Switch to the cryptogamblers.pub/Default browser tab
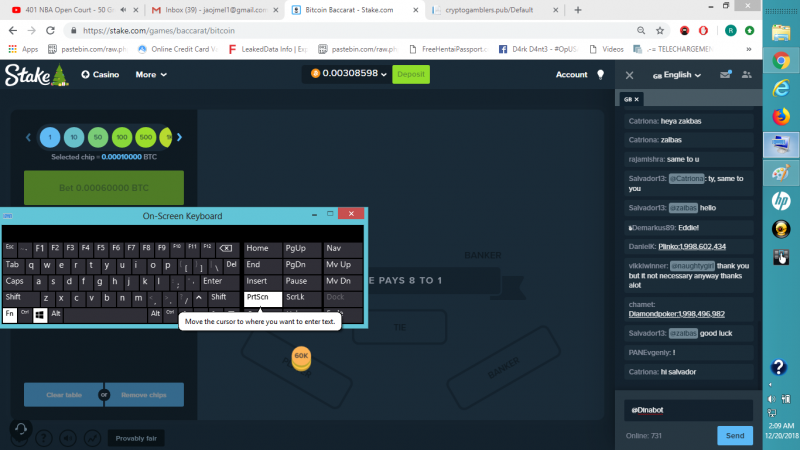Screen dimensions: 800x450 click(489, 10)
